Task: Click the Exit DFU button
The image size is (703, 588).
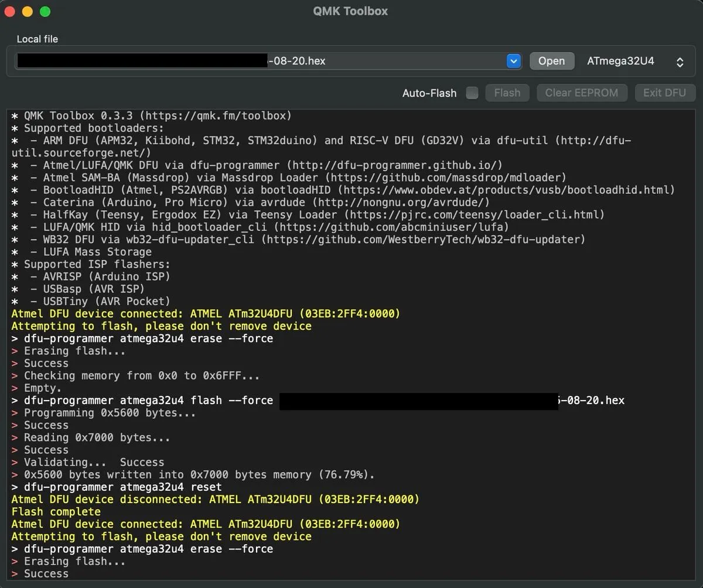Action: click(x=665, y=93)
